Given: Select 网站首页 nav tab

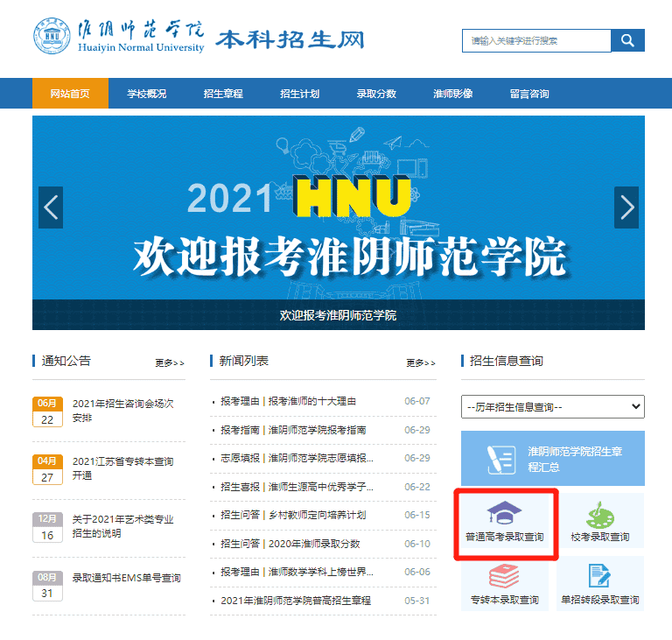Looking at the screenshot, I should pyautogui.click(x=70, y=93).
